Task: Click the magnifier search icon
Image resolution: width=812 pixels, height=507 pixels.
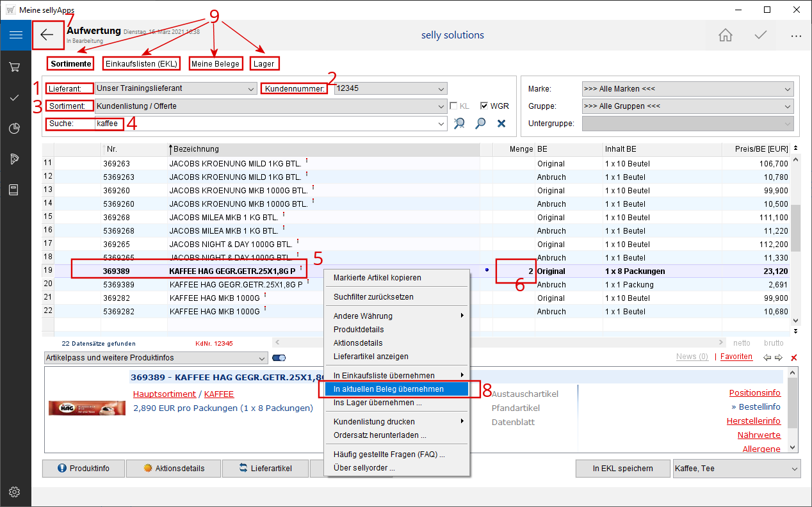Action: click(x=480, y=124)
